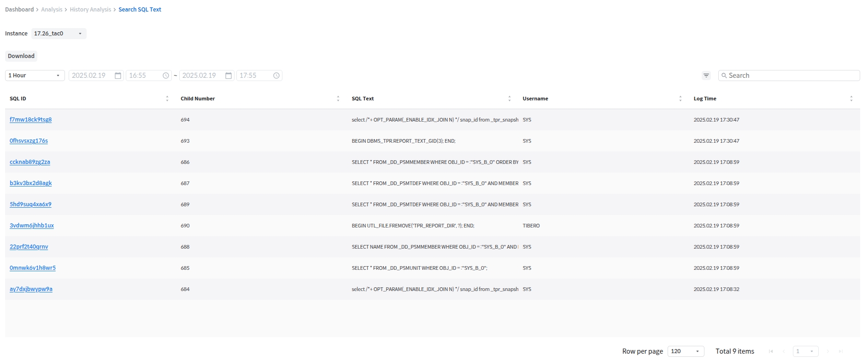This screenshot has height=361, width=868.
Task: Sort by Username column icon
Action: [680, 99]
